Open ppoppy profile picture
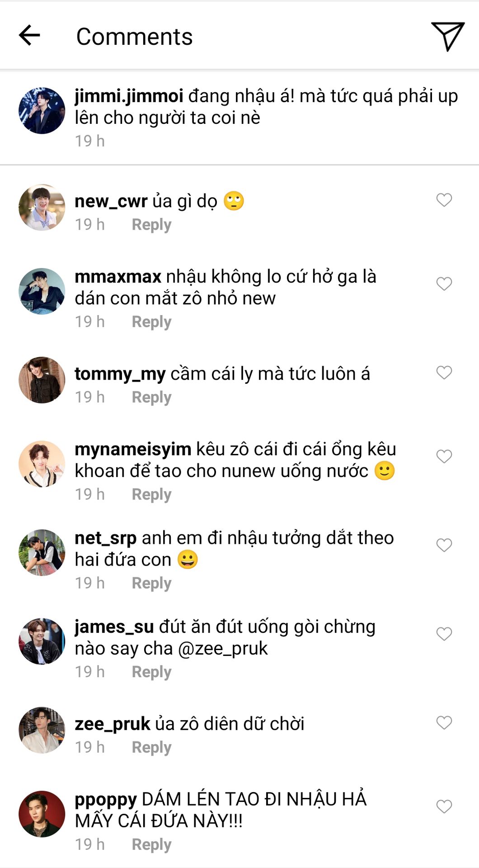Viewport: 479px width, 868px height. [42, 814]
